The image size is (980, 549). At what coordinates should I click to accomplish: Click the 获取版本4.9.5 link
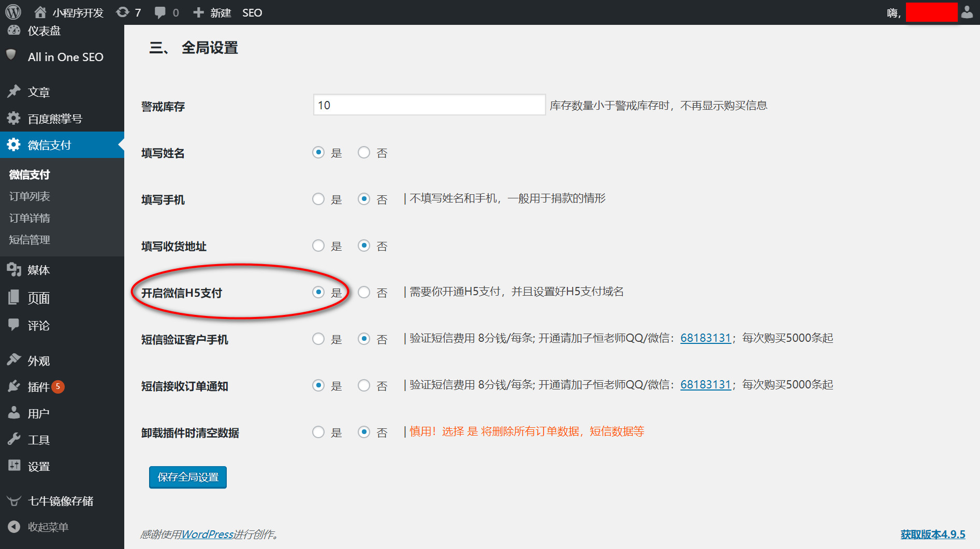933,534
